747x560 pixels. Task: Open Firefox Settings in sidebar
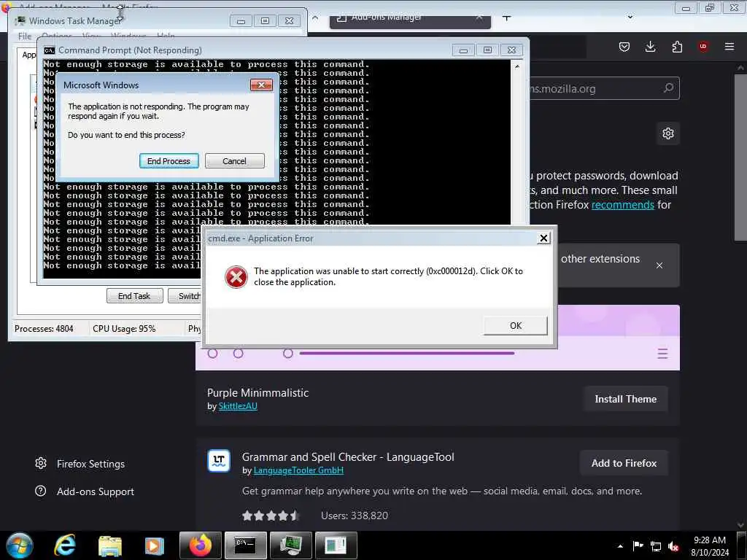click(90, 464)
